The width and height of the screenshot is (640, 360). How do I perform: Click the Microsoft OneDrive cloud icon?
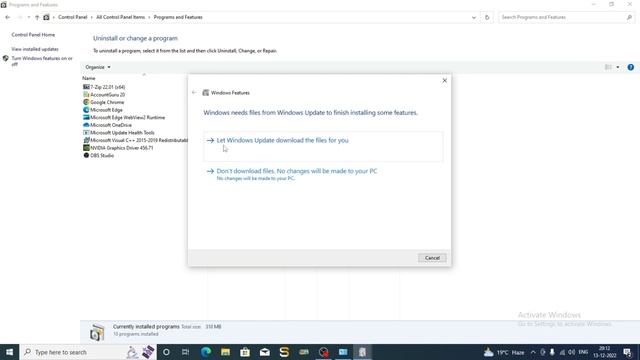pyautogui.click(x=86, y=125)
